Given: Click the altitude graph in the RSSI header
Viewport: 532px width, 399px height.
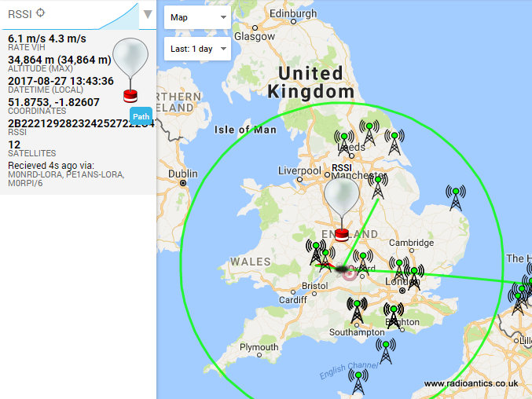Looking at the screenshot, I should click(x=119, y=17).
